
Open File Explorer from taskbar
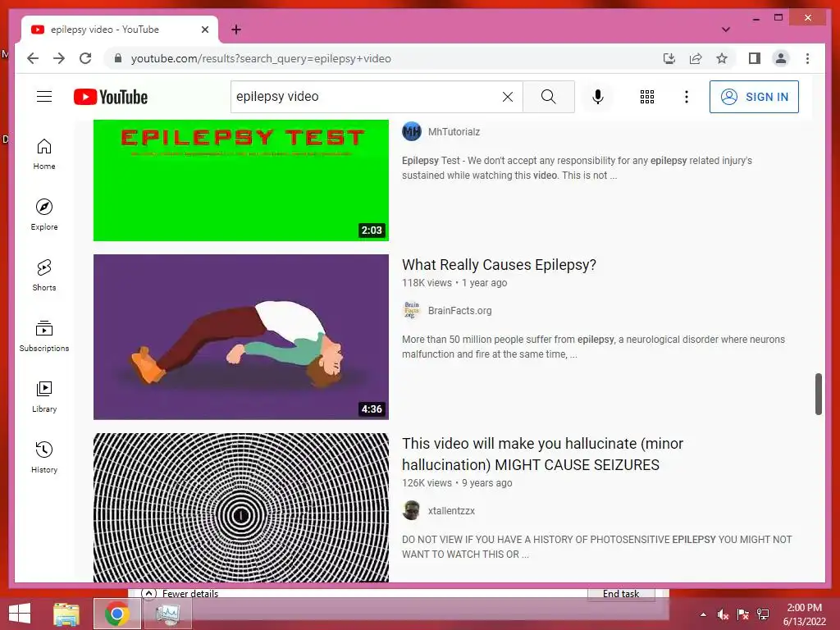pos(66,614)
